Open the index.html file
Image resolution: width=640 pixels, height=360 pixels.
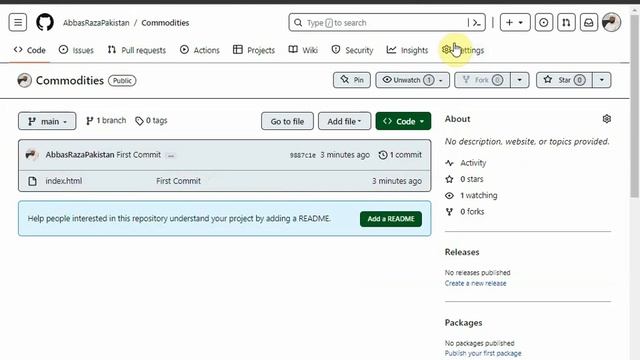tap(64, 181)
